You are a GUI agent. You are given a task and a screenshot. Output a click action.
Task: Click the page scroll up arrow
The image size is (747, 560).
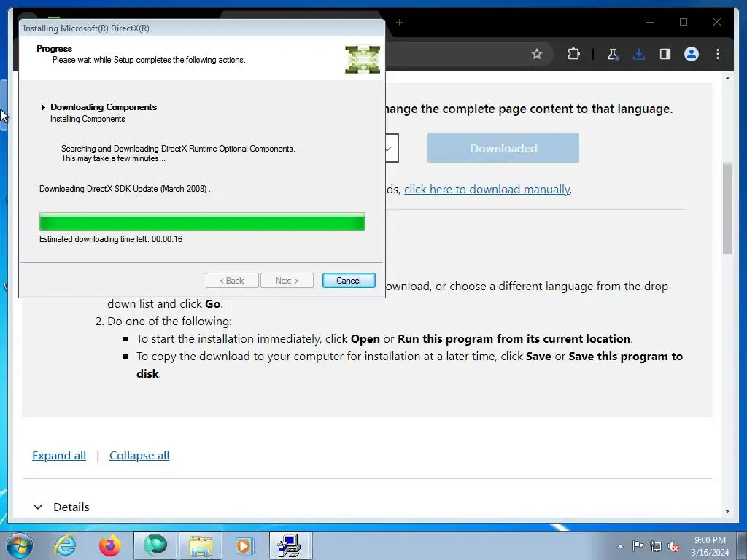click(x=727, y=78)
